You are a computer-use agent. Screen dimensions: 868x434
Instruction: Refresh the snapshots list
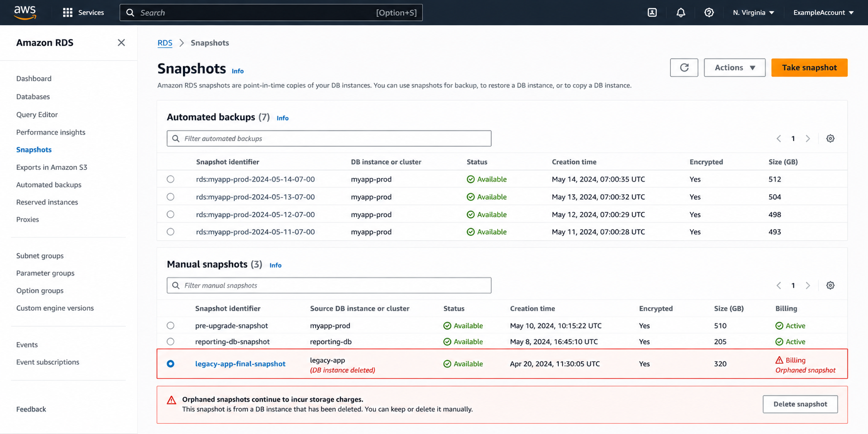[684, 68]
